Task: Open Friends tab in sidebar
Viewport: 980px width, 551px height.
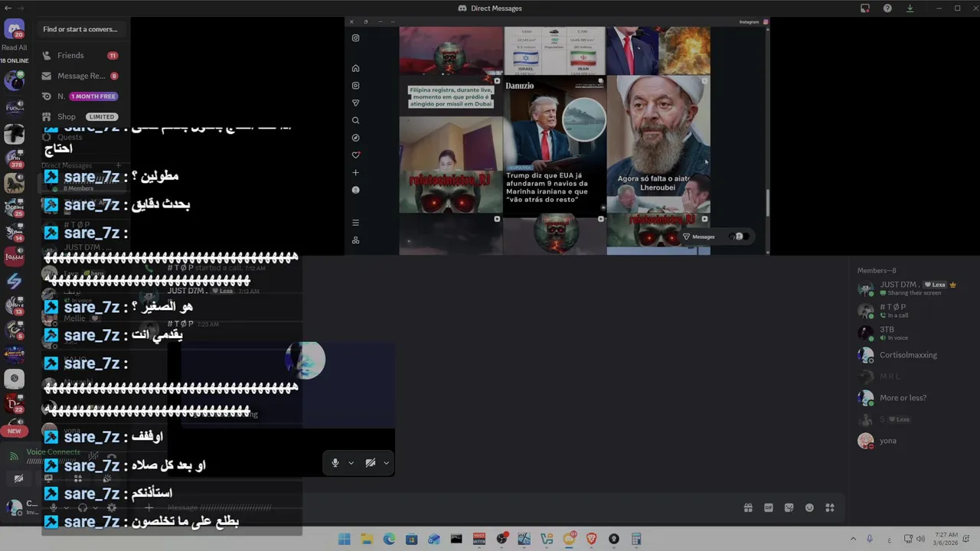Action: coord(81,55)
